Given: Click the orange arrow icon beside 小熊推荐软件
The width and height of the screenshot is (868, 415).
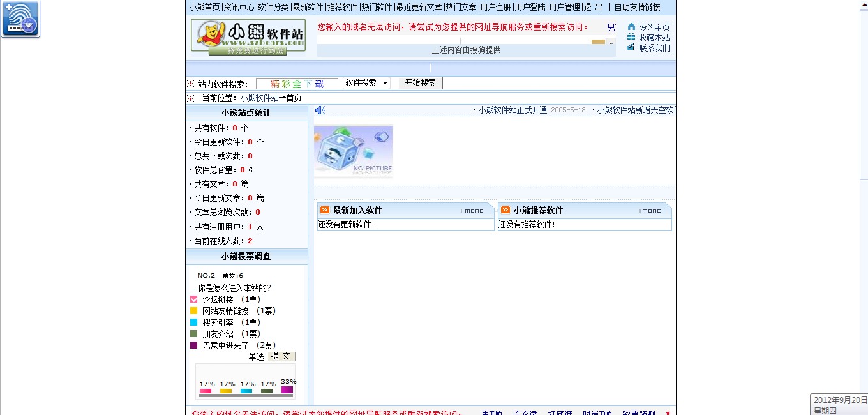Looking at the screenshot, I should tap(505, 210).
